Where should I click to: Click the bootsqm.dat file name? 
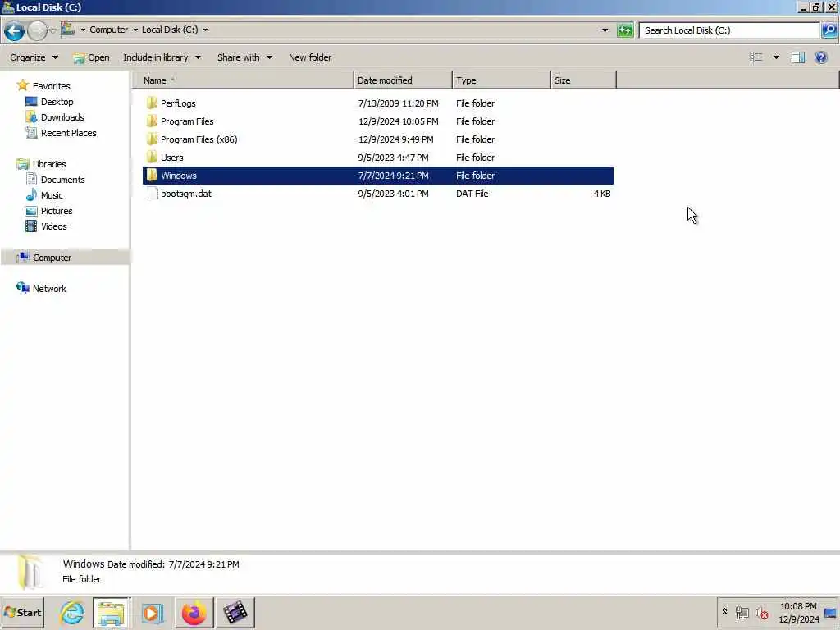[186, 194]
